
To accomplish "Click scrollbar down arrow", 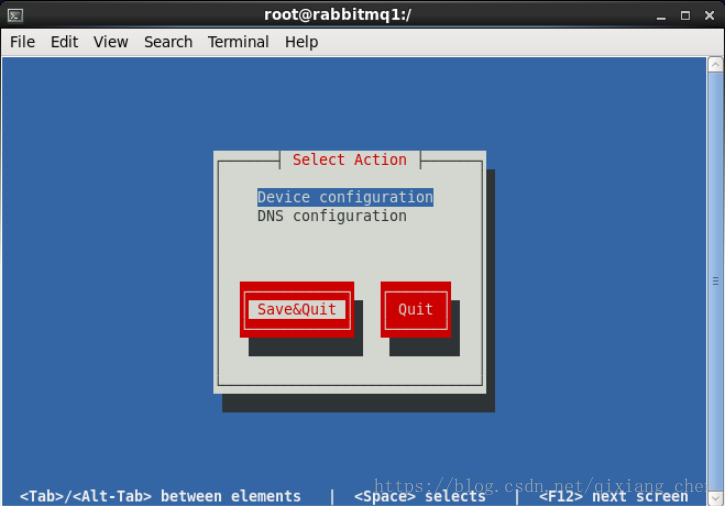I will (x=715, y=498).
